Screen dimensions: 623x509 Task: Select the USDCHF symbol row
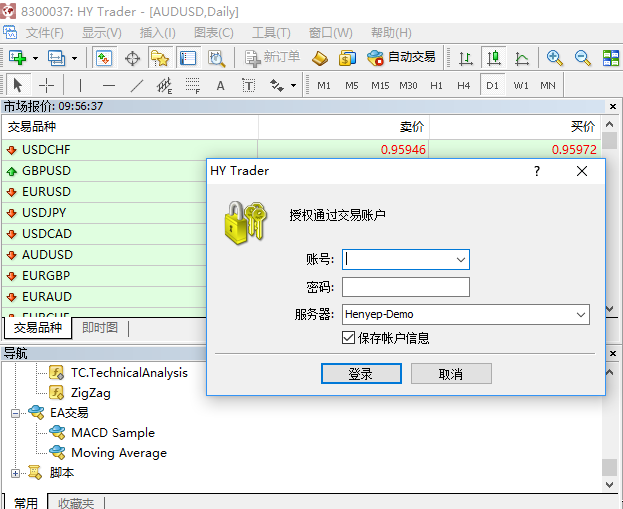click(301, 150)
